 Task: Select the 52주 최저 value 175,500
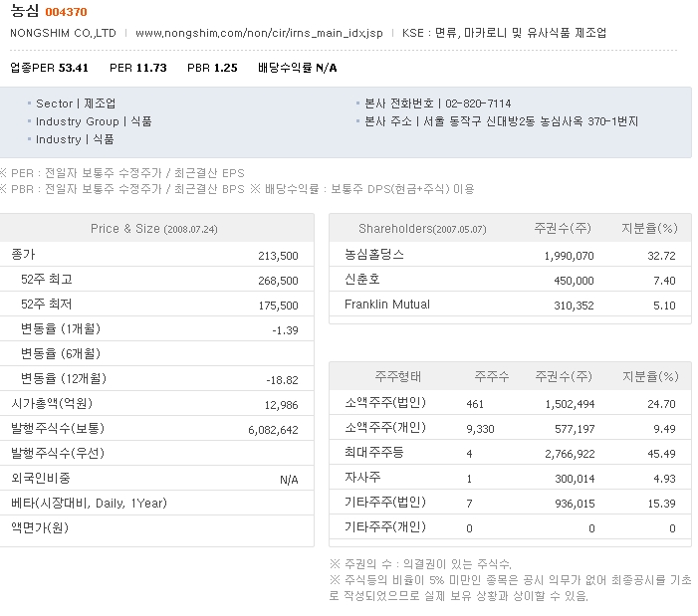pyautogui.click(x=278, y=306)
